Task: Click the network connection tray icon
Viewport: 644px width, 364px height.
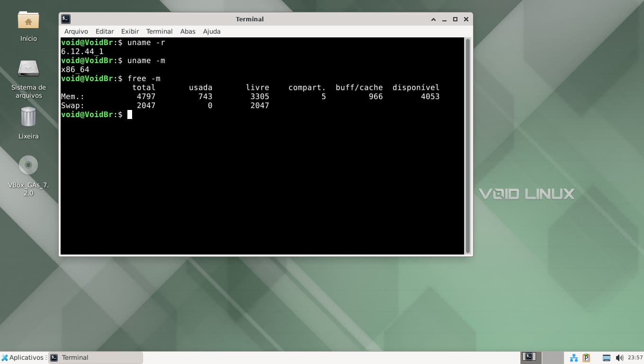Action: point(573,358)
